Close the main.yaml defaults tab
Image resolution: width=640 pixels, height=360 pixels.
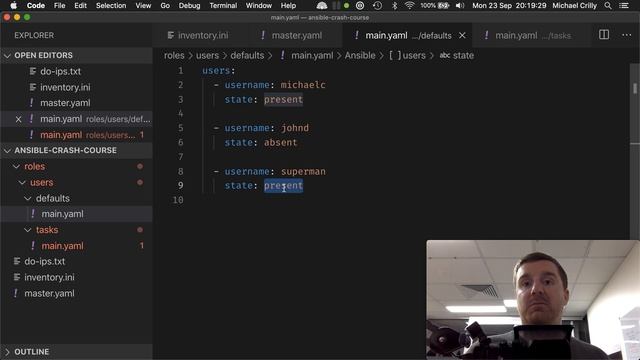point(462,36)
